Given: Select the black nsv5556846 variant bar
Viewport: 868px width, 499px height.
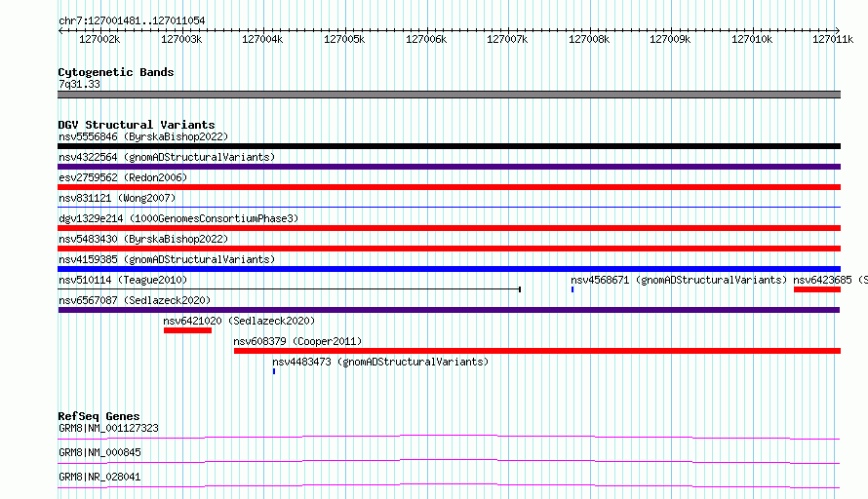Looking at the screenshot, I should point(449,146).
